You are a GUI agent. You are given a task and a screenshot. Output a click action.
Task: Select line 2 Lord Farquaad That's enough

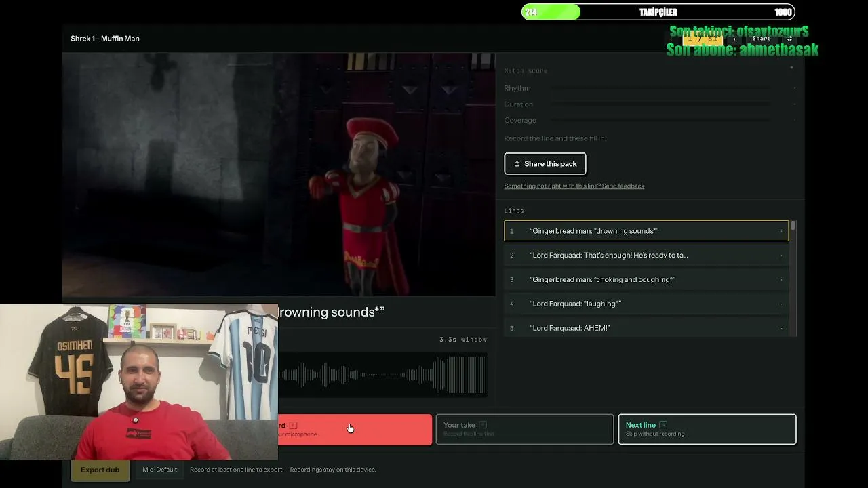[646, 256]
